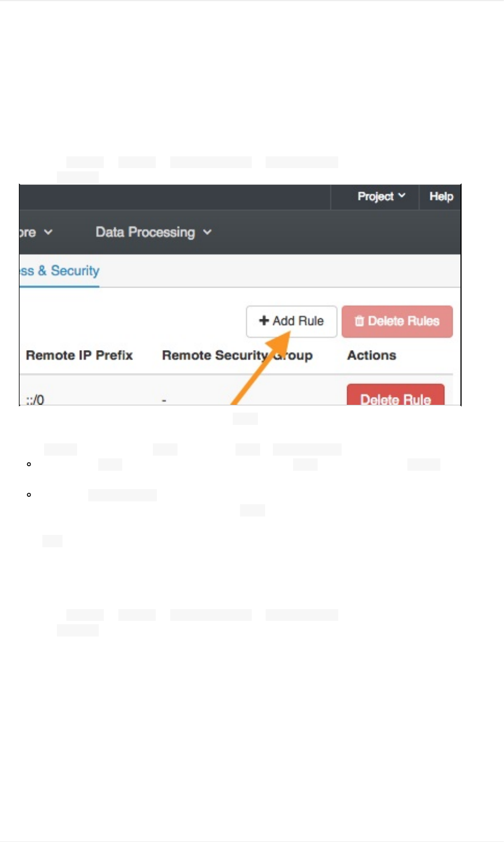The width and height of the screenshot is (504, 842).
Task: Click the chevron beside Project
Action: [x=402, y=196]
